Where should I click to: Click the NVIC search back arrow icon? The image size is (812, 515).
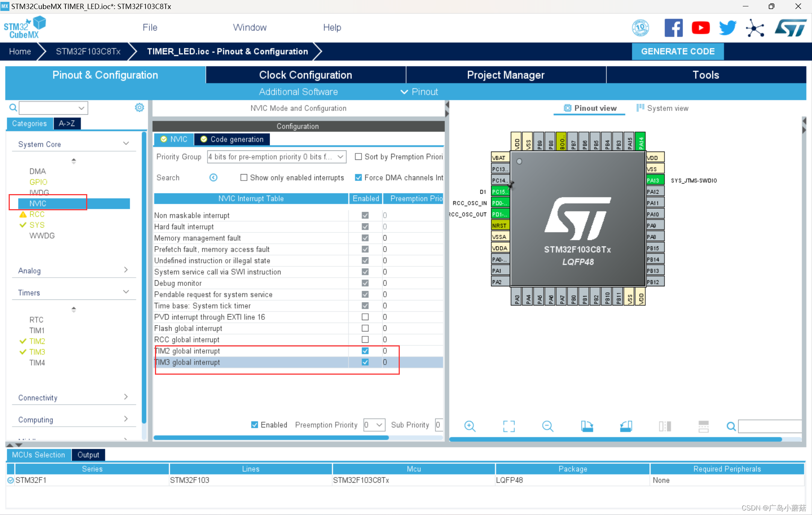point(213,178)
